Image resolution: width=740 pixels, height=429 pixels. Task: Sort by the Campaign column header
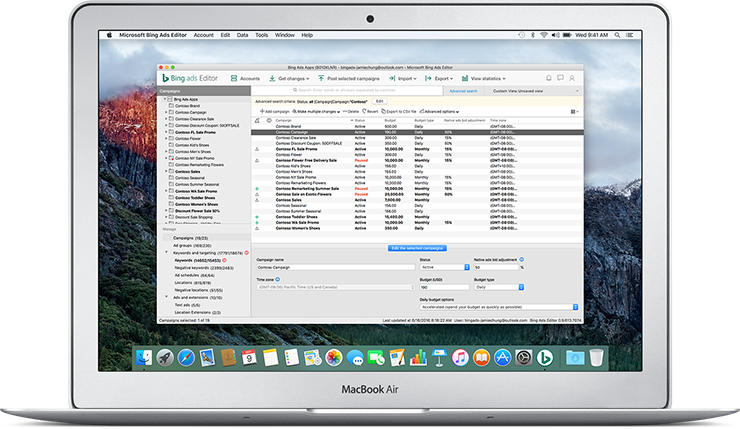pos(284,120)
